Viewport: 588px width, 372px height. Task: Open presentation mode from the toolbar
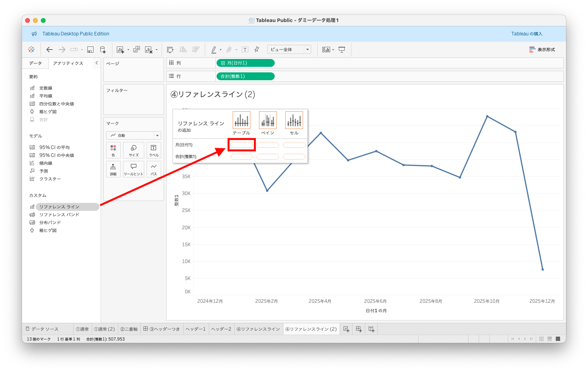pyautogui.click(x=342, y=50)
